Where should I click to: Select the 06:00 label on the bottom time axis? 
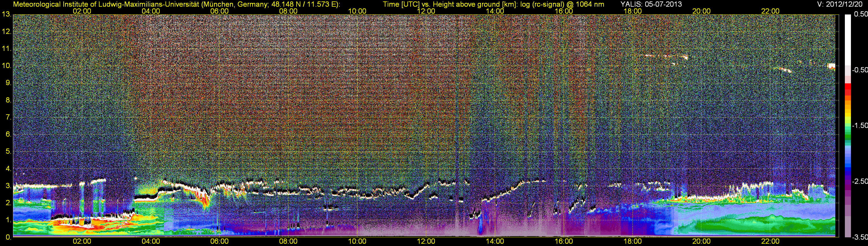coord(219,241)
